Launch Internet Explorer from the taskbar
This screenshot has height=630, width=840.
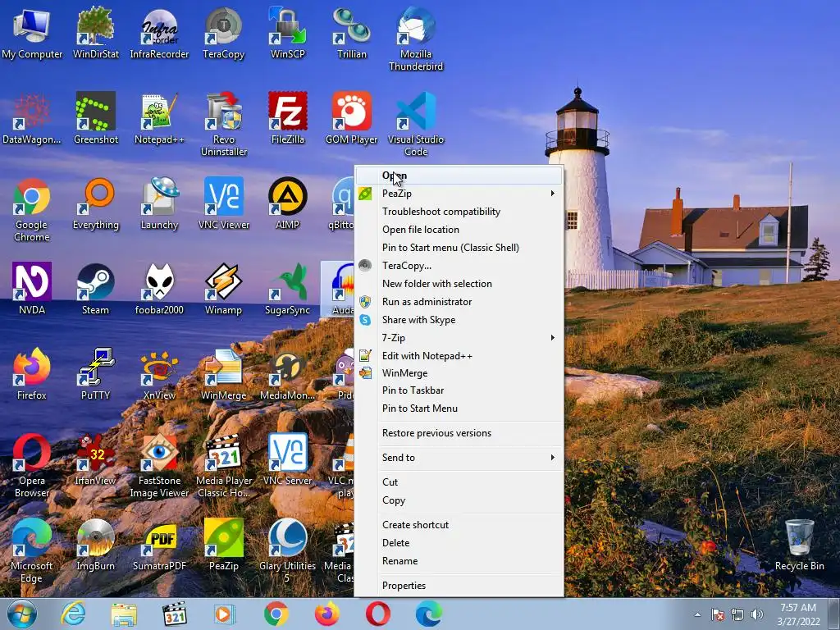72,614
